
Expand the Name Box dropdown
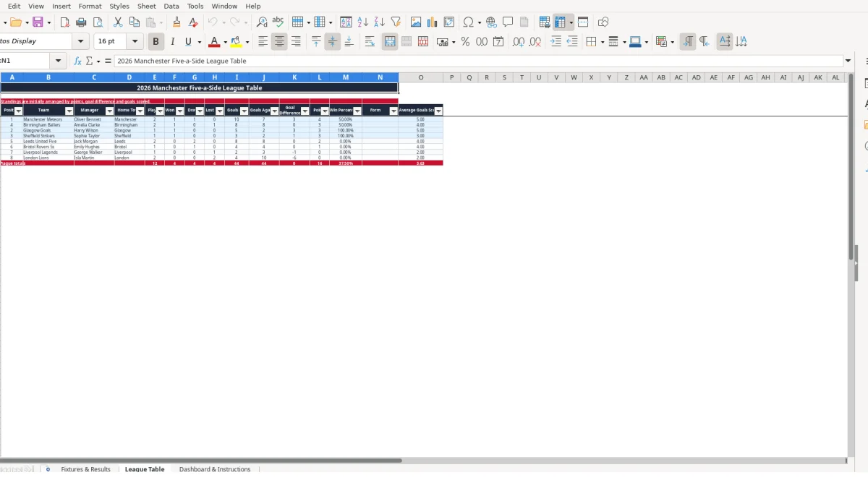59,61
